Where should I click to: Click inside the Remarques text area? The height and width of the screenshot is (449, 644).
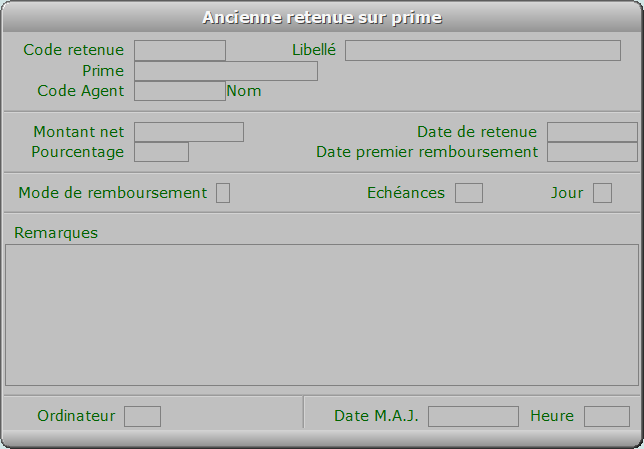coord(322,315)
